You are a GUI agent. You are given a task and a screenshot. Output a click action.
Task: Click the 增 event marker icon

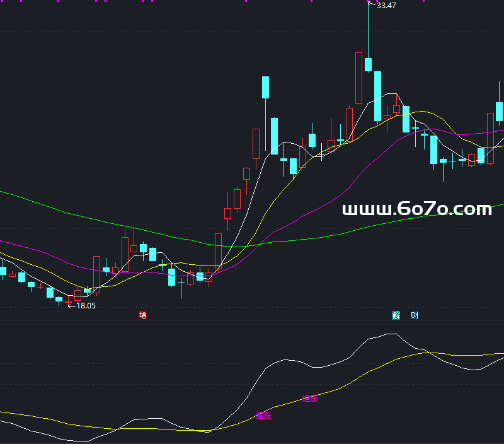143,315
